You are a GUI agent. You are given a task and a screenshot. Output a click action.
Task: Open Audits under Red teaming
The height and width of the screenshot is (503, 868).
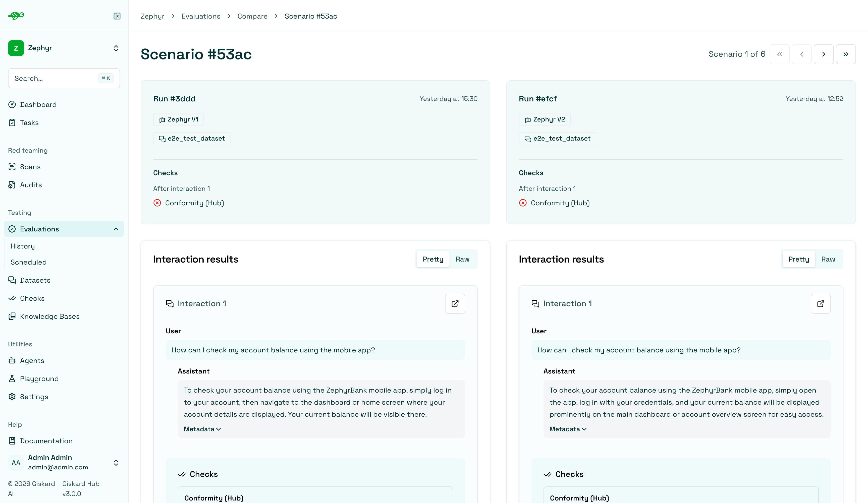pyautogui.click(x=64, y=185)
